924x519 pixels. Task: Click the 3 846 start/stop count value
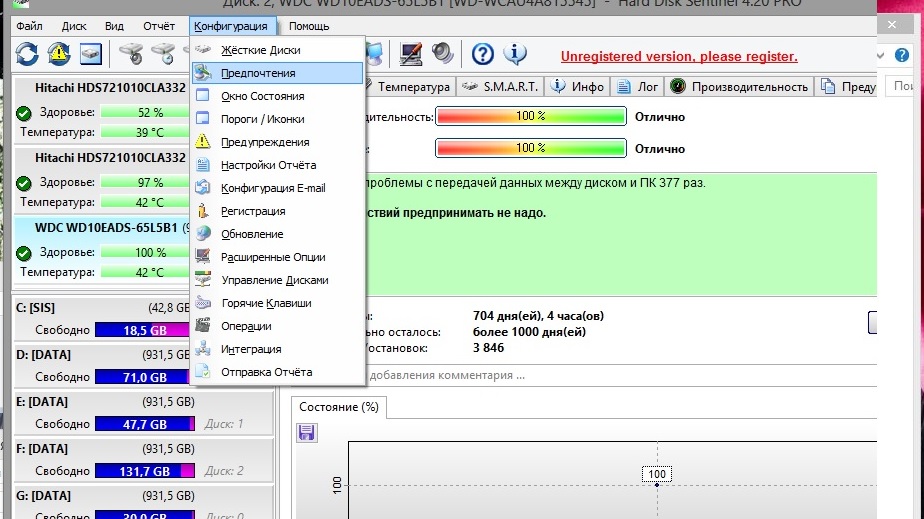(489, 348)
